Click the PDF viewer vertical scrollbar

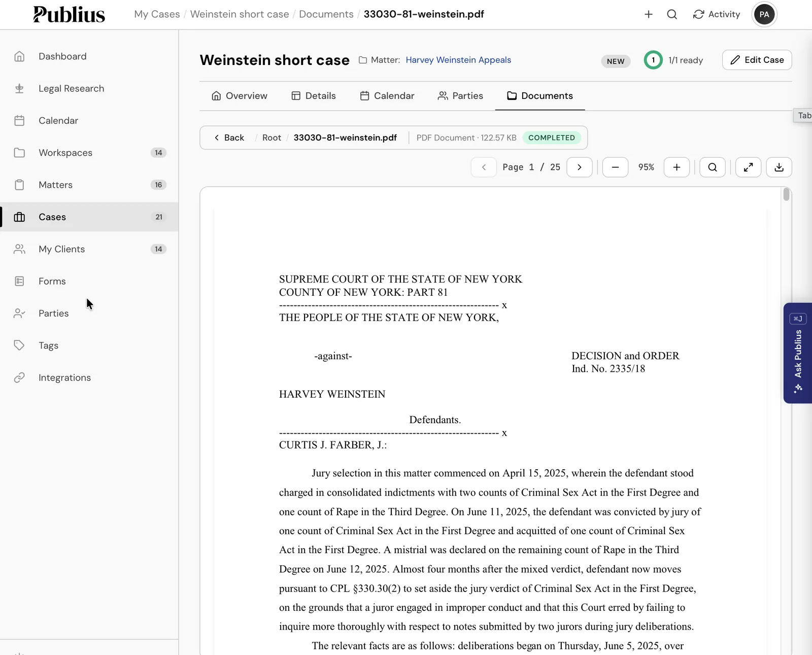(786, 195)
